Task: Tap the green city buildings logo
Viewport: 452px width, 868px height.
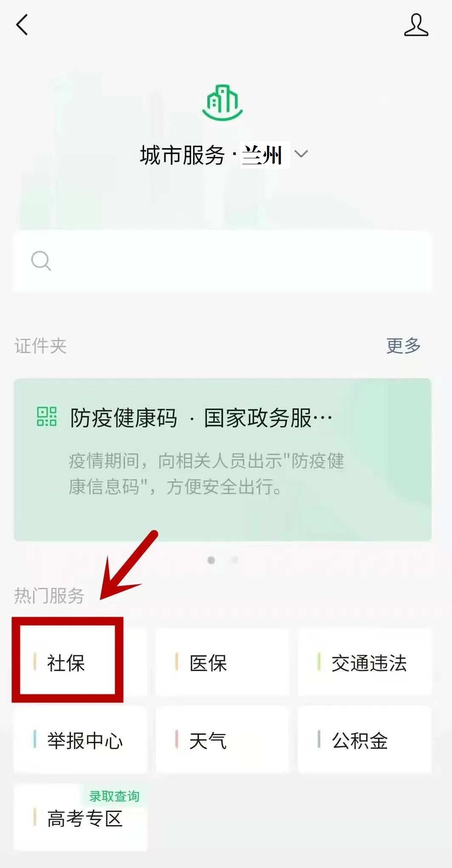Action: click(223, 102)
